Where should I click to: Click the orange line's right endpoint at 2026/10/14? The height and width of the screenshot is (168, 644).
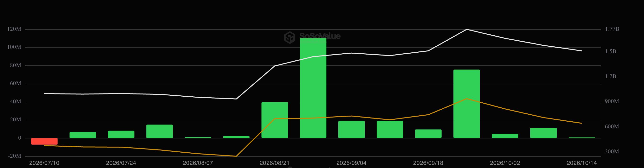(x=581, y=123)
